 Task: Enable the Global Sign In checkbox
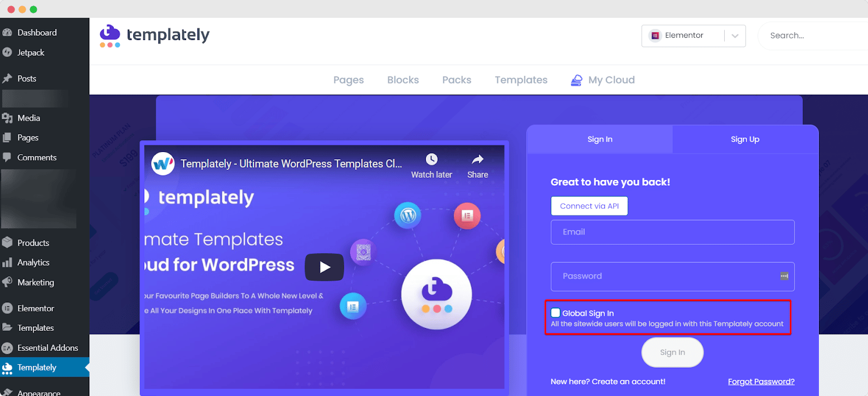tap(555, 313)
